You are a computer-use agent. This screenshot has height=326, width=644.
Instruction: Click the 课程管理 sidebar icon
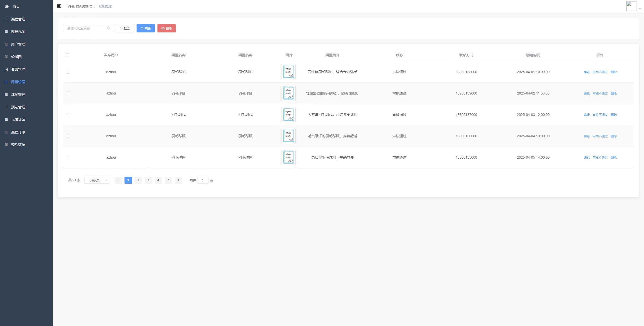(6, 19)
